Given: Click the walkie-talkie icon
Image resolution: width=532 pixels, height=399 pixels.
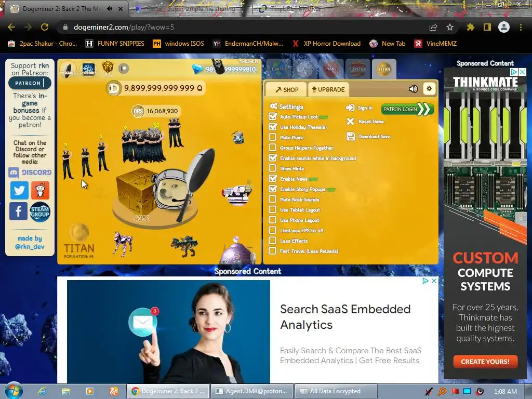Looking at the screenshot, I should [x=218, y=66].
